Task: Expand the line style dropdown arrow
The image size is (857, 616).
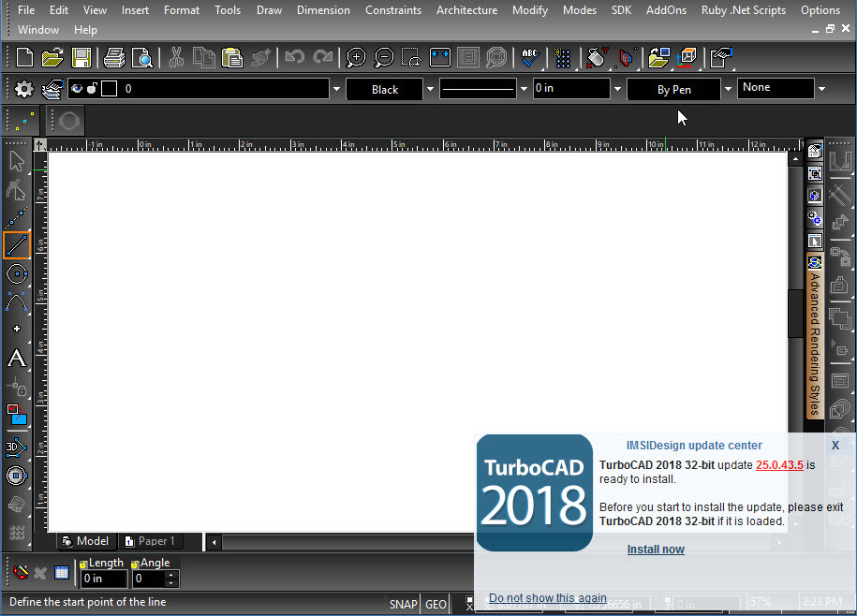Action: pyautogui.click(x=524, y=88)
